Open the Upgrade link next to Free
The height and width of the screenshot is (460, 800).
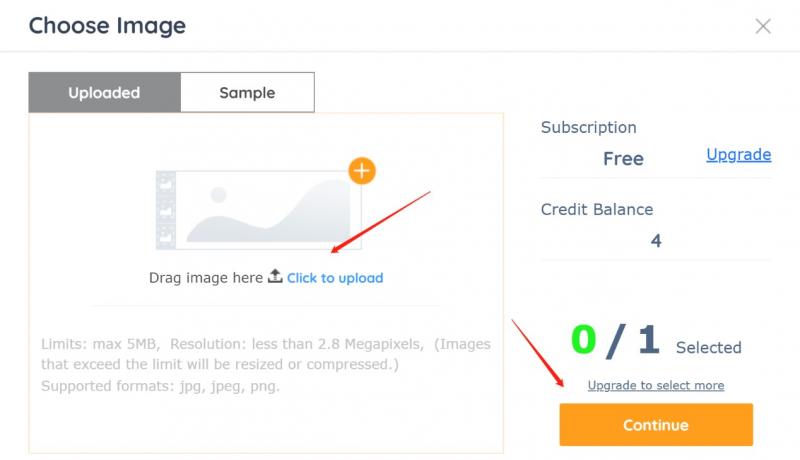738,155
